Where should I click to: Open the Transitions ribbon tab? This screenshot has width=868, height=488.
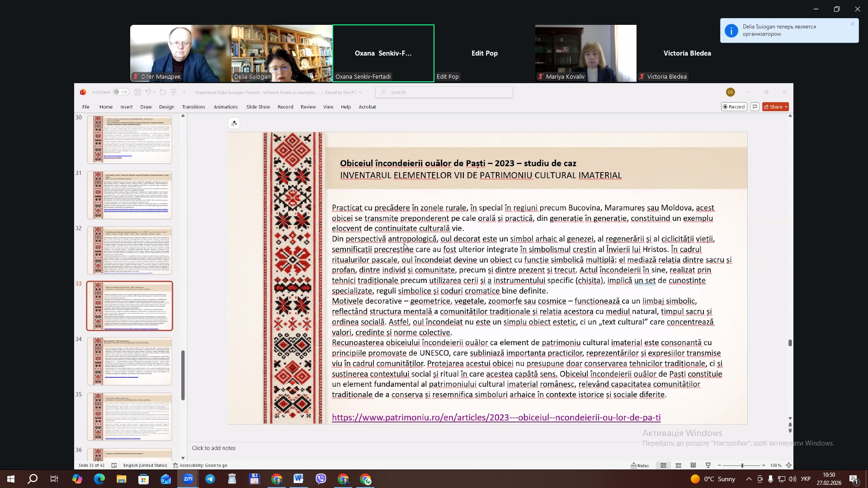pyautogui.click(x=193, y=107)
